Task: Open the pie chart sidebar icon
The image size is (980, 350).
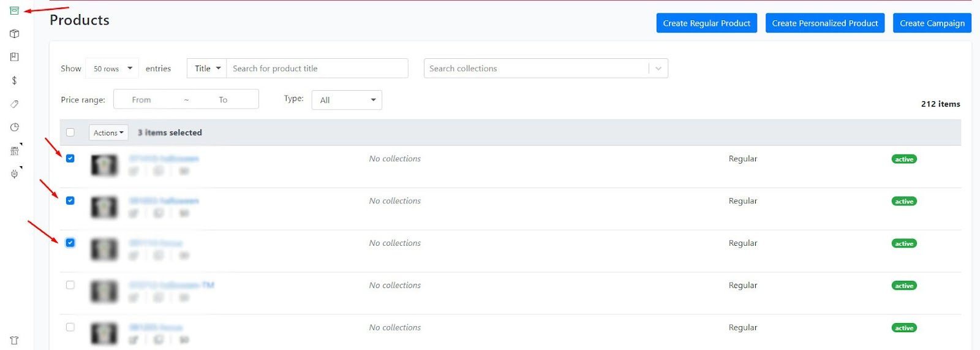Action: [x=14, y=127]
